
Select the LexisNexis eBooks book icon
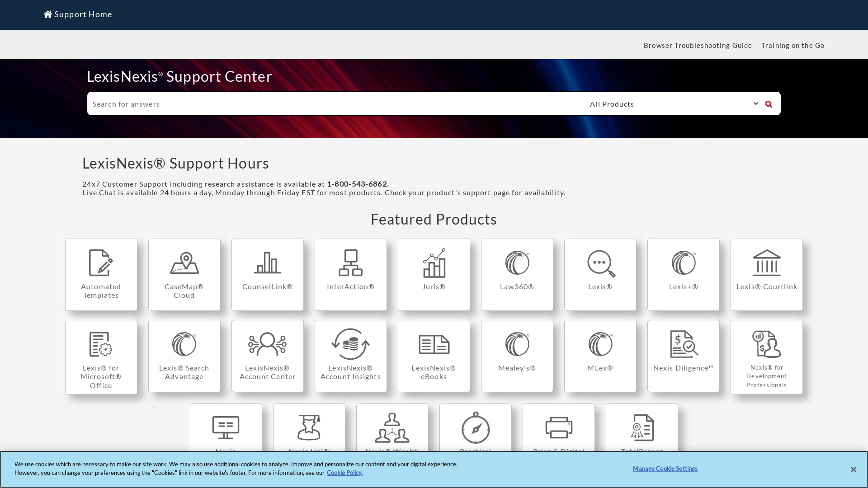[x=434, y=344]
